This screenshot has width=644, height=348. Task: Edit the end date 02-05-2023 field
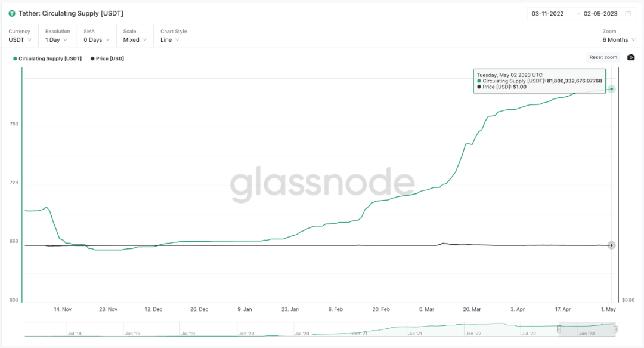coord(600,13)
